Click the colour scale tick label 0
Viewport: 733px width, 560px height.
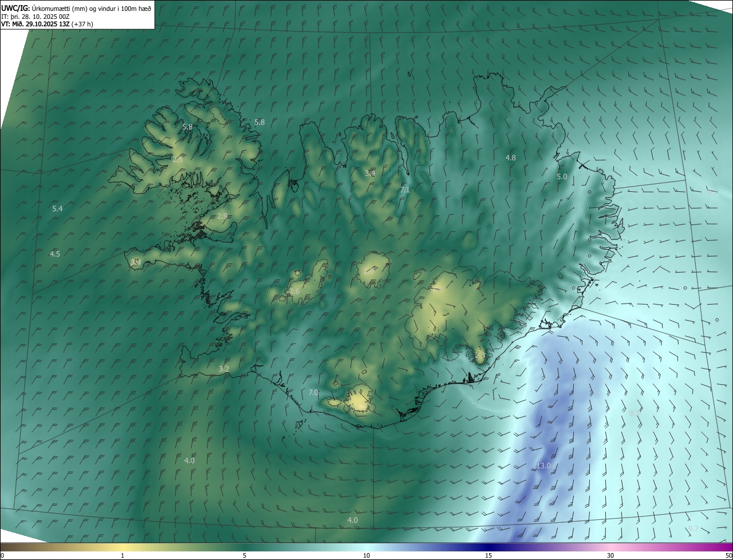2,555
